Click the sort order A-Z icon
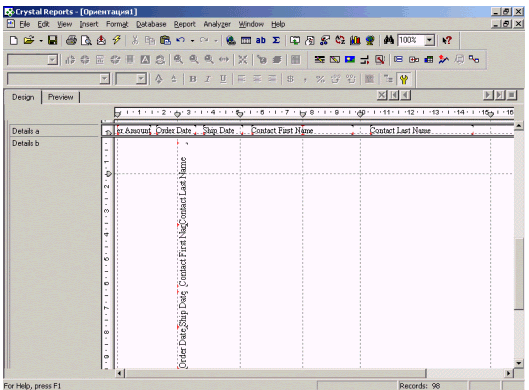 tap(340, 40)
